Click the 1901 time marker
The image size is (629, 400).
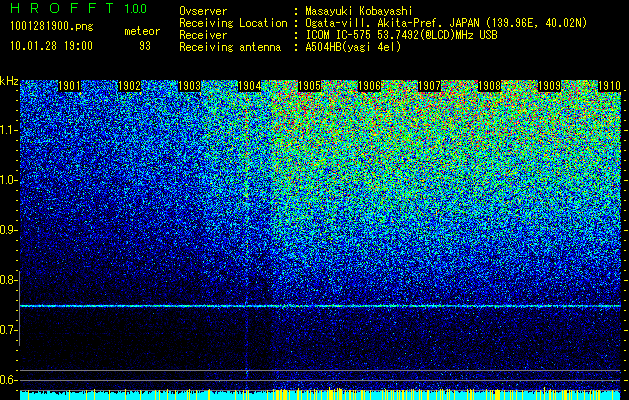[69, 86]
